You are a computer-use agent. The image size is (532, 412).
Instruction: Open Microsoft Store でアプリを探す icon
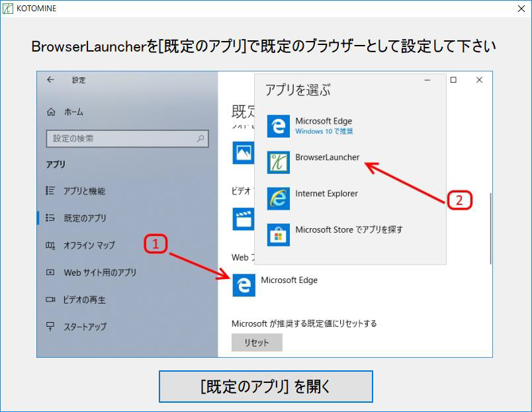[278, 235]
